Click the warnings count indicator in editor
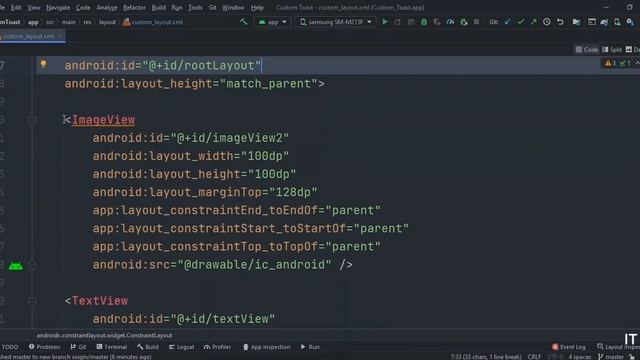 click(610, 63)
